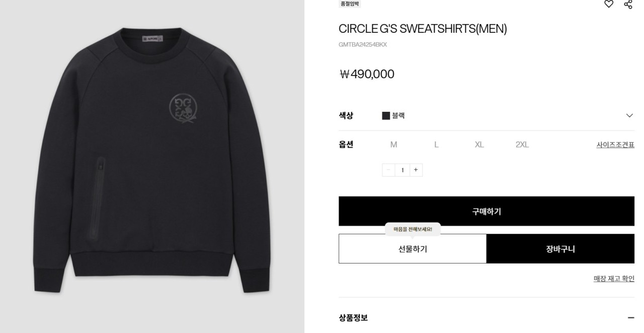Screen dimensions: 644x333
Task: Send as gift via 선물하기 button
Action: click(x=413, y=249)
